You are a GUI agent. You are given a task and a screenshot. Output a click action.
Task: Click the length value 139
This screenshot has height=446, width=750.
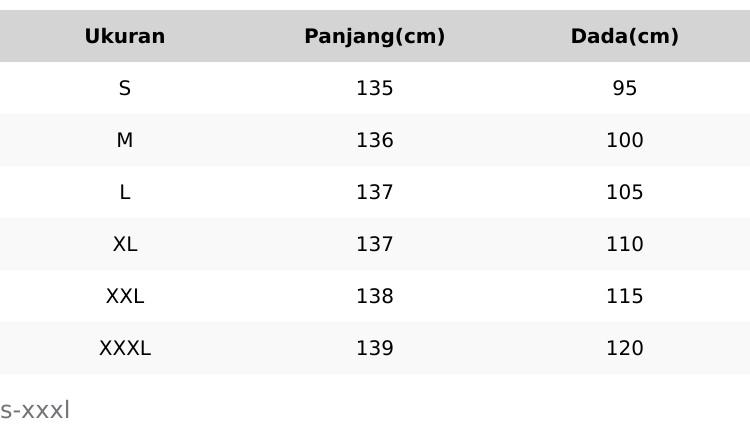click(x=375, y=349)
